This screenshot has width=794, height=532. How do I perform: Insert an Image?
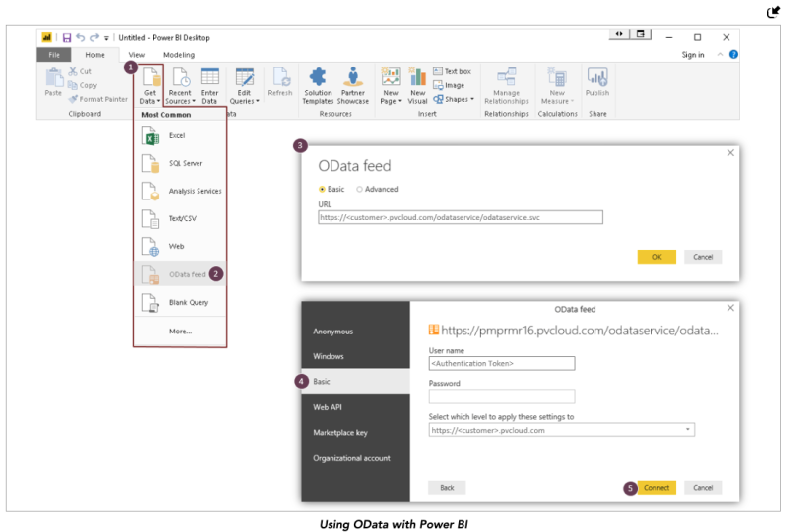(449, 85)
